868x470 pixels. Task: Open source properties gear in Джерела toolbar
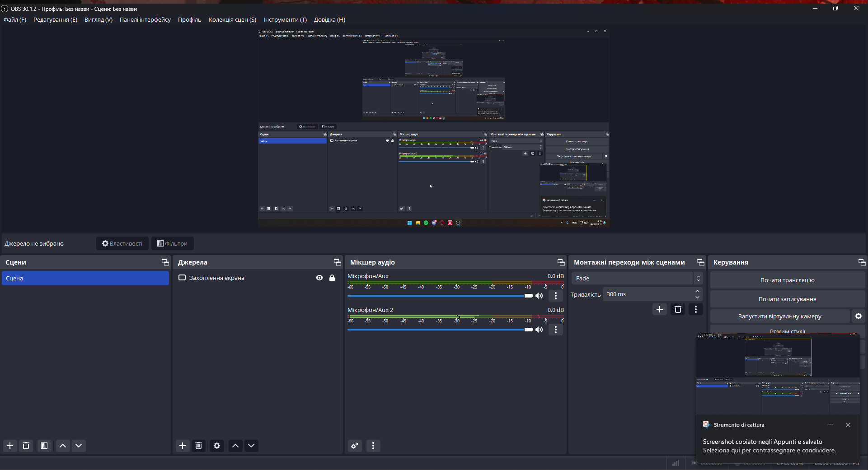(x=217, y=446)
